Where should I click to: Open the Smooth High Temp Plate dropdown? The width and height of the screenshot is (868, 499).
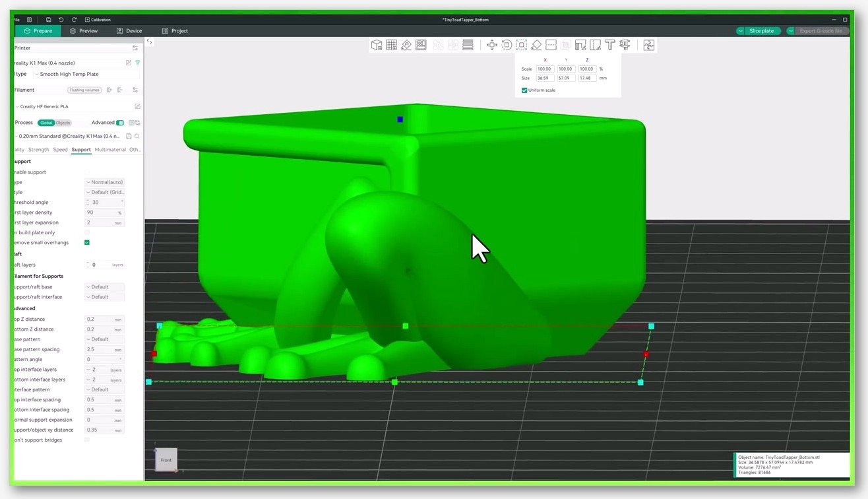coord(86,74)
